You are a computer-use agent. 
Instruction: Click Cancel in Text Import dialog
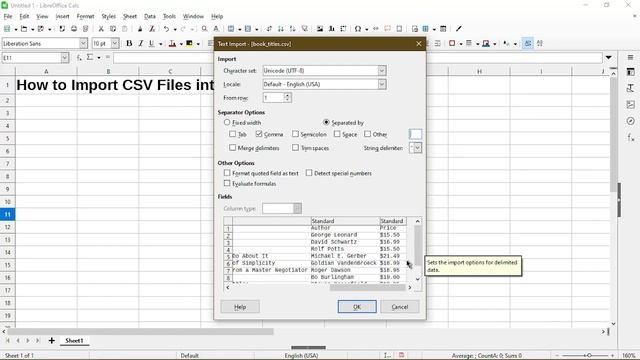click(x=400, y=307)
